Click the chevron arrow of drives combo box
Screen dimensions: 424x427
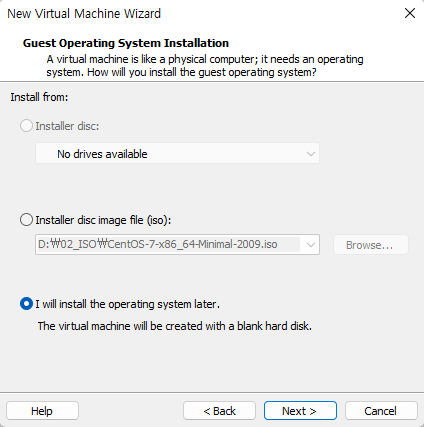pyautogui.click(x=311, y=154)
